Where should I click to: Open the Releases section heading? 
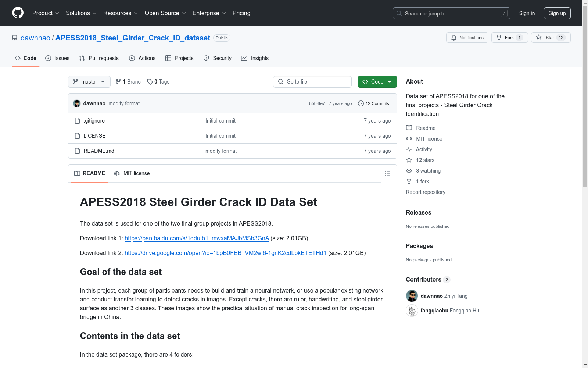coord(419,212)
